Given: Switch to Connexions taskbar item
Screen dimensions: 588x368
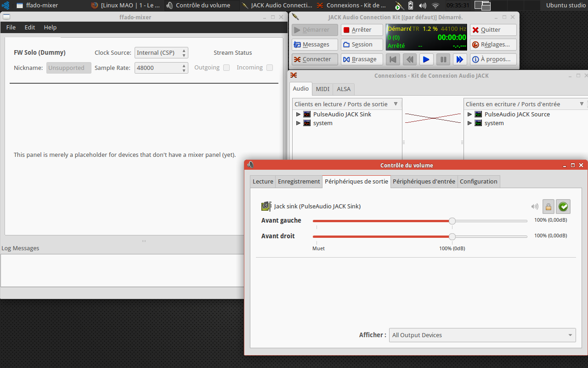Looking at the screenshot, I should [352, 6].
